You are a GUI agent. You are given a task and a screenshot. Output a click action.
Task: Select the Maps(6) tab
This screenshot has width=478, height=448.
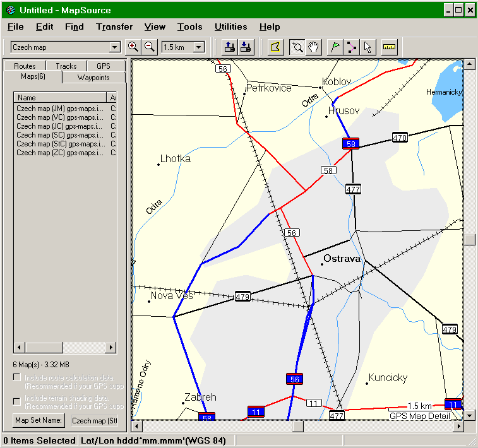(33, 76)
